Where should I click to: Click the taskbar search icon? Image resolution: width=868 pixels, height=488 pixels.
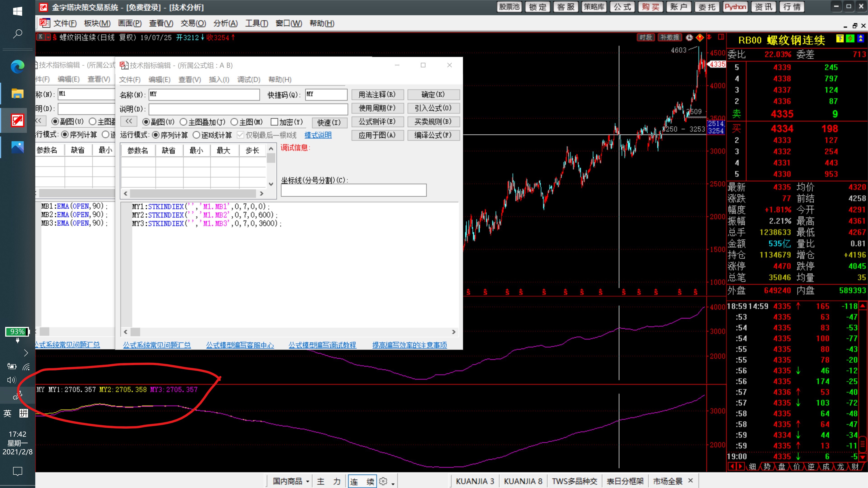18,34
